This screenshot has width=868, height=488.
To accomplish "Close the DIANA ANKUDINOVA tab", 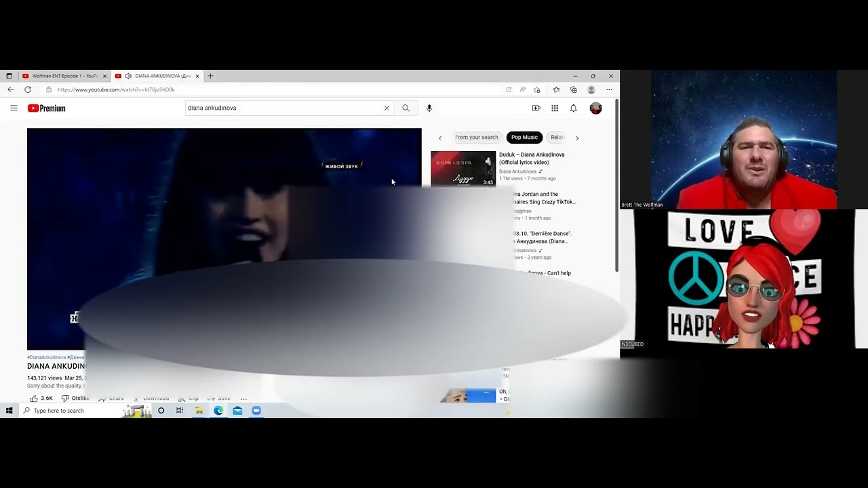I will [197, 76].
